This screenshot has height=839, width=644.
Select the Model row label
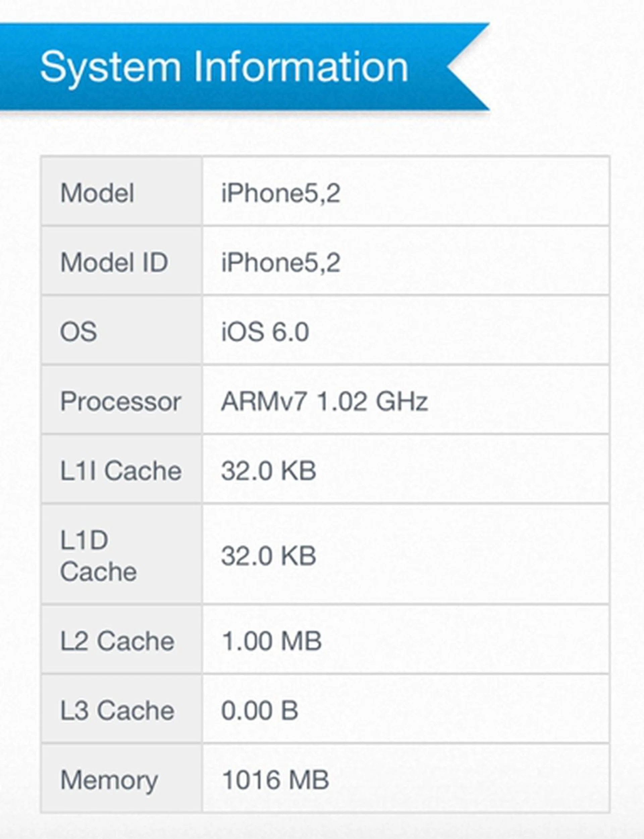point(97,193)
